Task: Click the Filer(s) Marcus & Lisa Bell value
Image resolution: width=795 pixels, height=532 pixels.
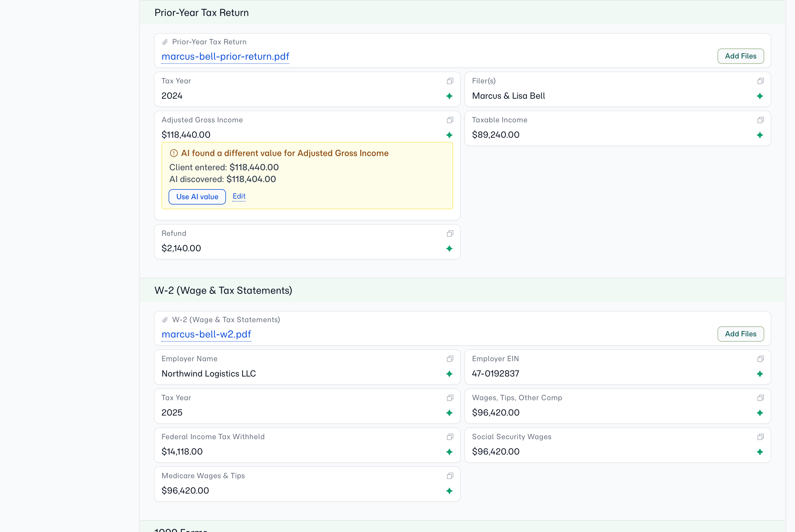Action: [x=508, y=96]
